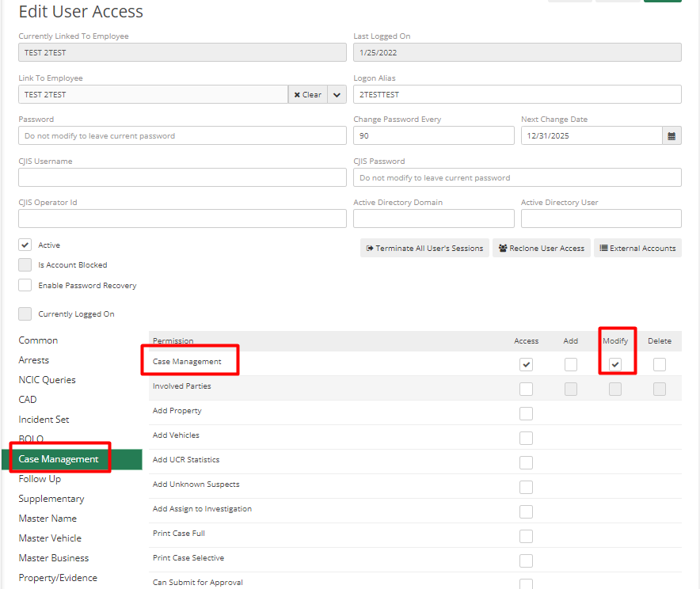This screenshot has height=589, width=700.
Task: Open External Accounts
Action: click(637, 248)
